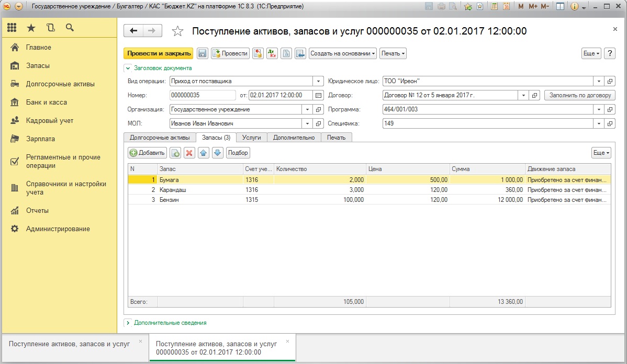Click the Номер input field
This screenshot has width=627, height=364.
coord(203,95)
